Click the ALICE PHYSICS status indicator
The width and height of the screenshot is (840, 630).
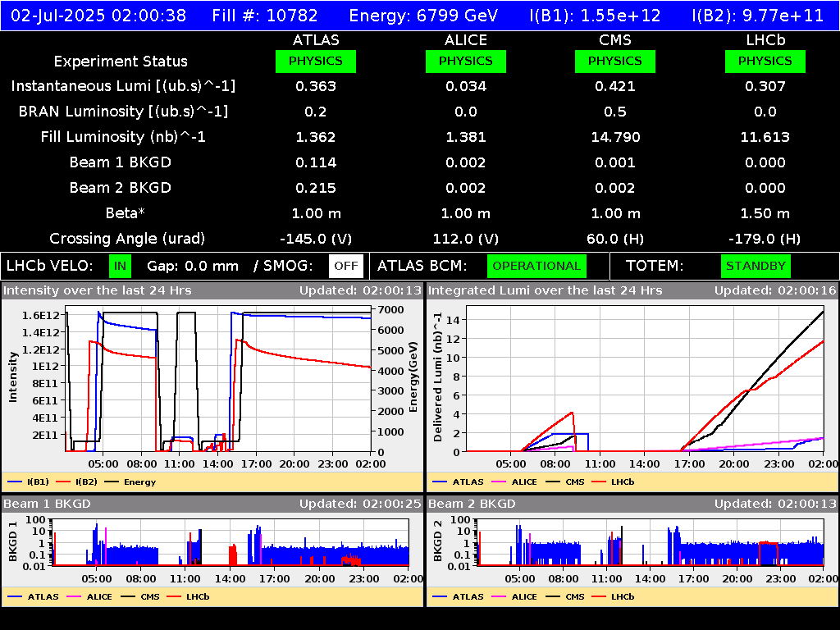[466, 61]
